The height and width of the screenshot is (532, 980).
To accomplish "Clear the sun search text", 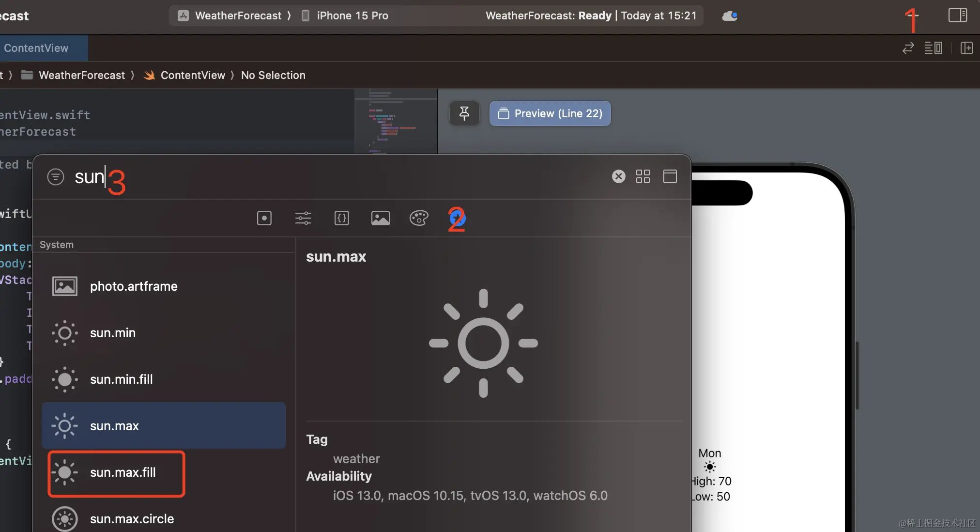I will pyautogui.click(x=619, y=176).
